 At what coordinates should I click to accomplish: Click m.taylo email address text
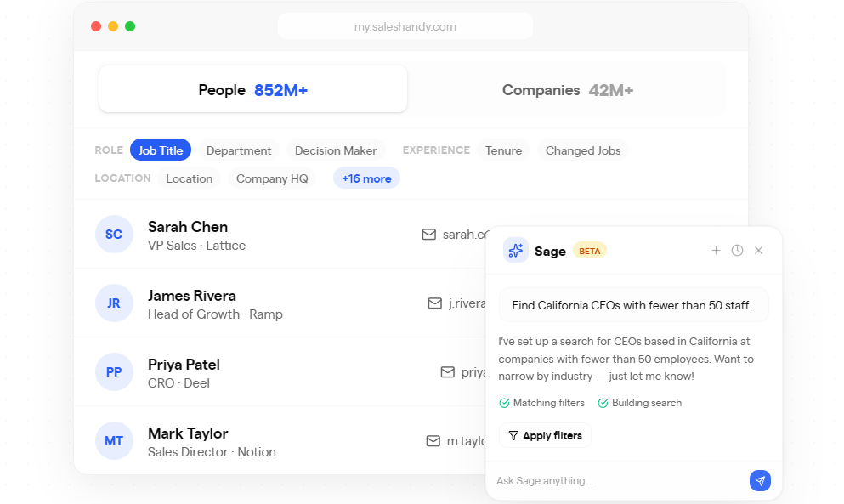(466, 441)
